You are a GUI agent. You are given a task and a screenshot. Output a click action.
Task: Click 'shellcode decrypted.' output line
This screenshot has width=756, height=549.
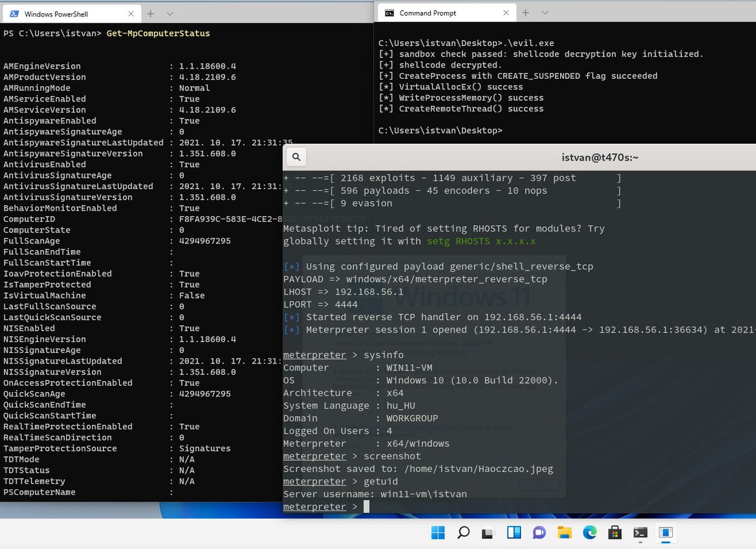[440, 65]
